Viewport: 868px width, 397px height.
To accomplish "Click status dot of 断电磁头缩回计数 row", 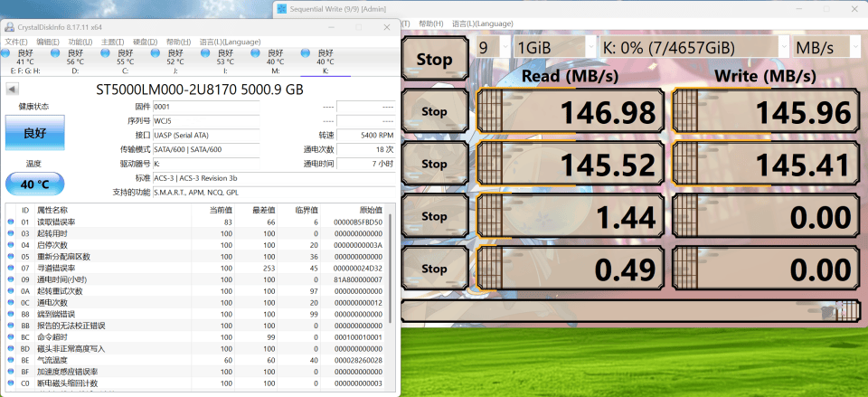I will click(x=11, y=383).
